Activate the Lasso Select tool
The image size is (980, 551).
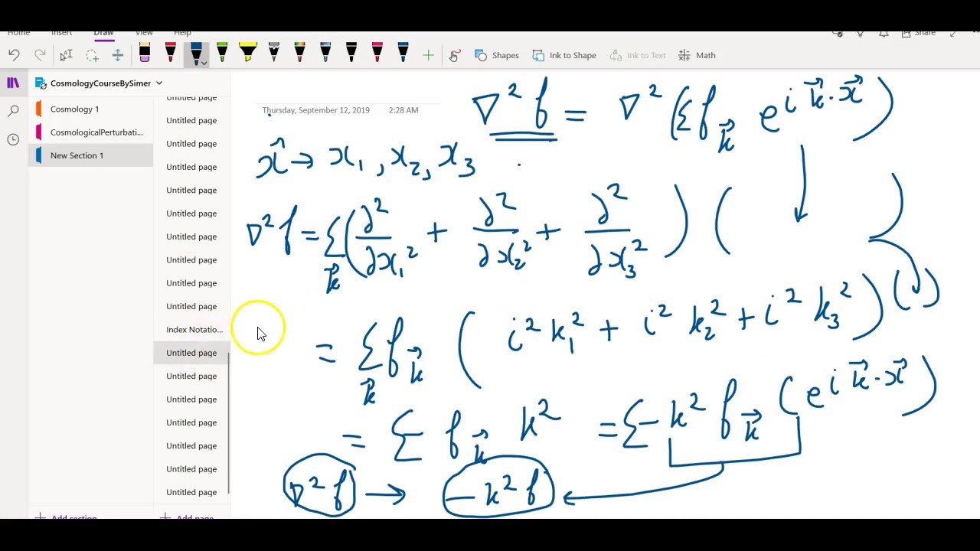pyautogui.click(x=92, y=55)
